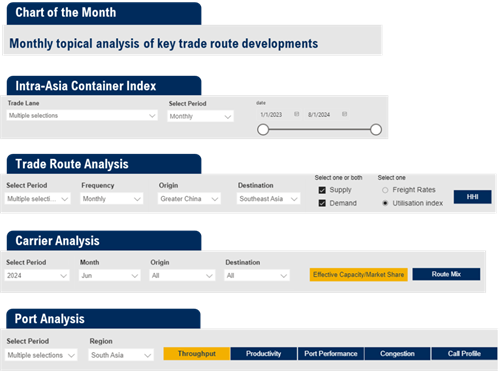Open the Call Profile tab
500x371 pixels.
coord(464,354)
